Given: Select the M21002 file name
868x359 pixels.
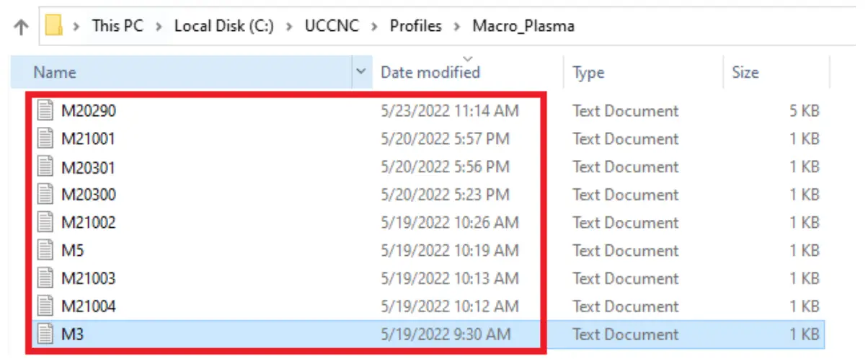Looking at the screenshot, I should click(88, 223).
